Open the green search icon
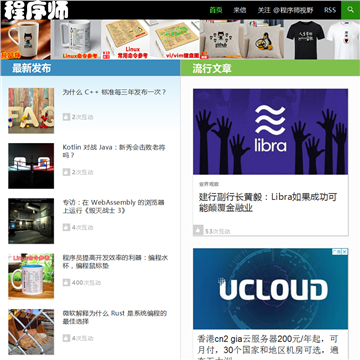360x360 pixels. click(350, 10)
